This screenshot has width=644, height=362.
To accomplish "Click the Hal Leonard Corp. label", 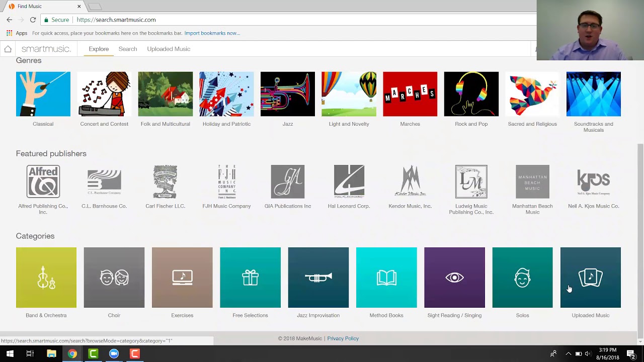I will click(349, 206).
